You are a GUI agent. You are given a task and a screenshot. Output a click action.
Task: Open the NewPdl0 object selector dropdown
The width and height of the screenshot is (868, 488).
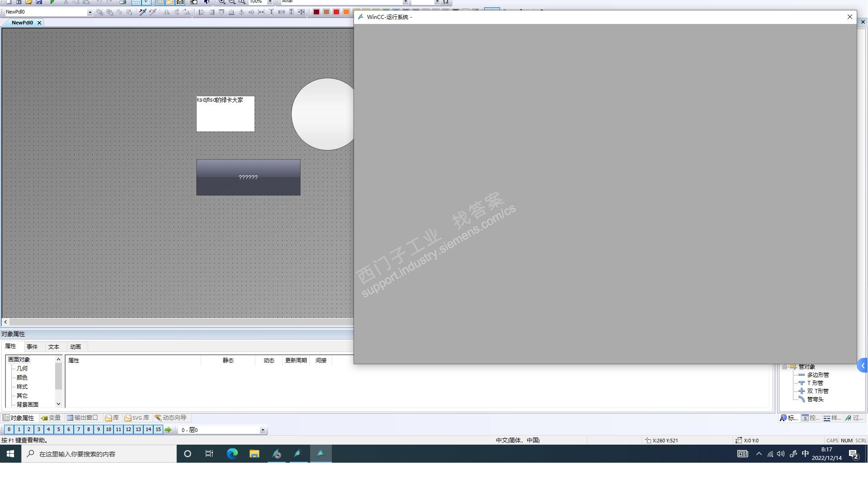[90, 12]
